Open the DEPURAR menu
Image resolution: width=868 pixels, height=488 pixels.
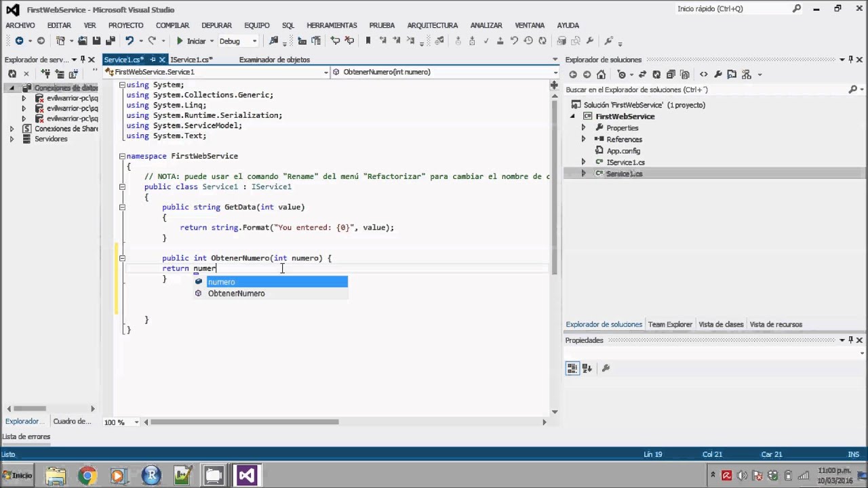(216, 25)
